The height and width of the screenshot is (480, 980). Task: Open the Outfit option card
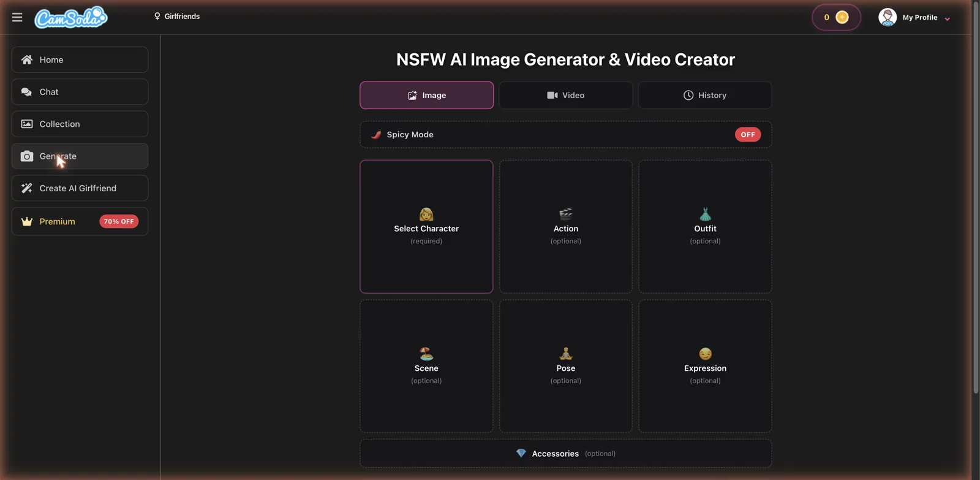705,227
